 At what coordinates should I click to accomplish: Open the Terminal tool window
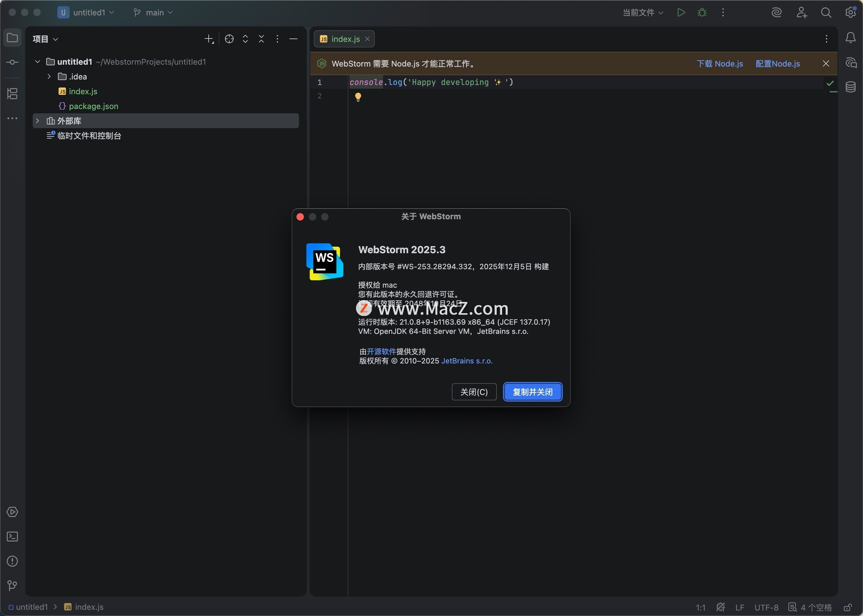tap(12, 536)
